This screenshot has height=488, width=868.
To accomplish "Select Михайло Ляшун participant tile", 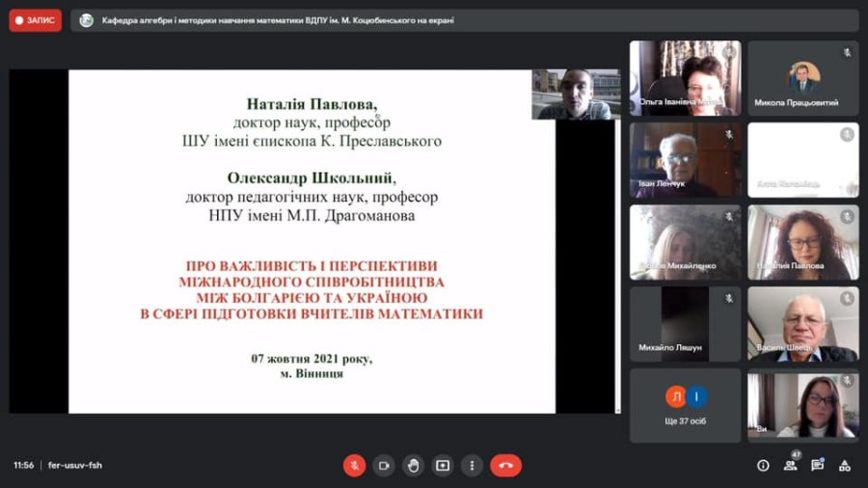I will click(686, 324).
